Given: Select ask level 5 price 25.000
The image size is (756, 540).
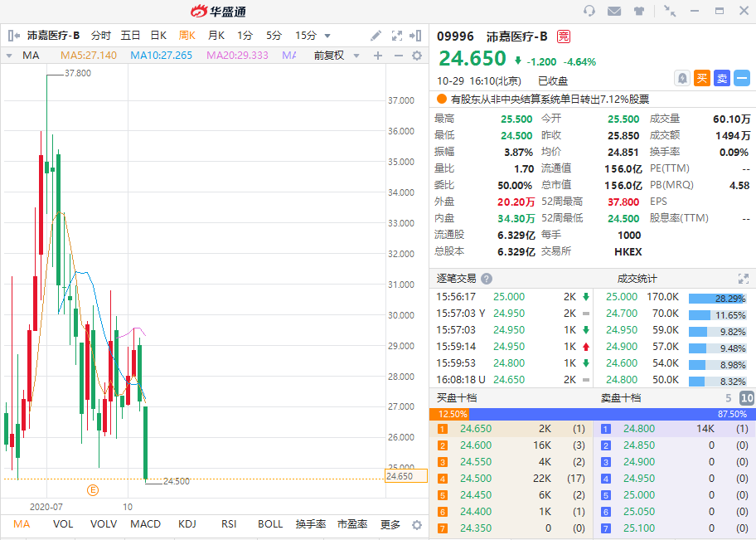Looking at the screenshot, I should (x=639, y=494).
